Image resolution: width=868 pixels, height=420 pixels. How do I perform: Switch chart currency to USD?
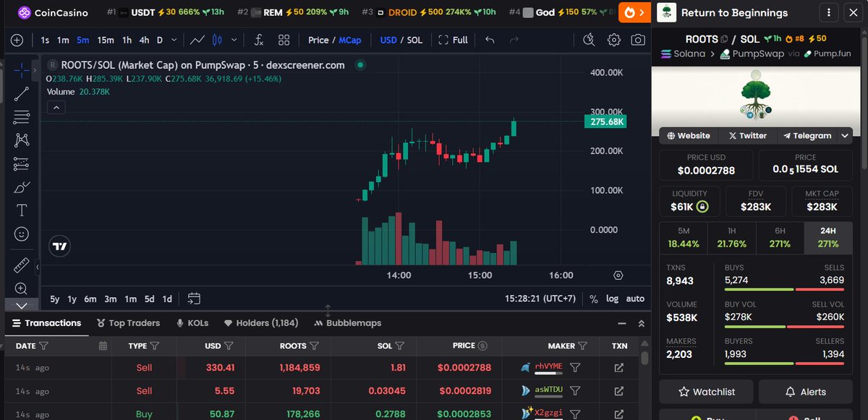[388, 40]
